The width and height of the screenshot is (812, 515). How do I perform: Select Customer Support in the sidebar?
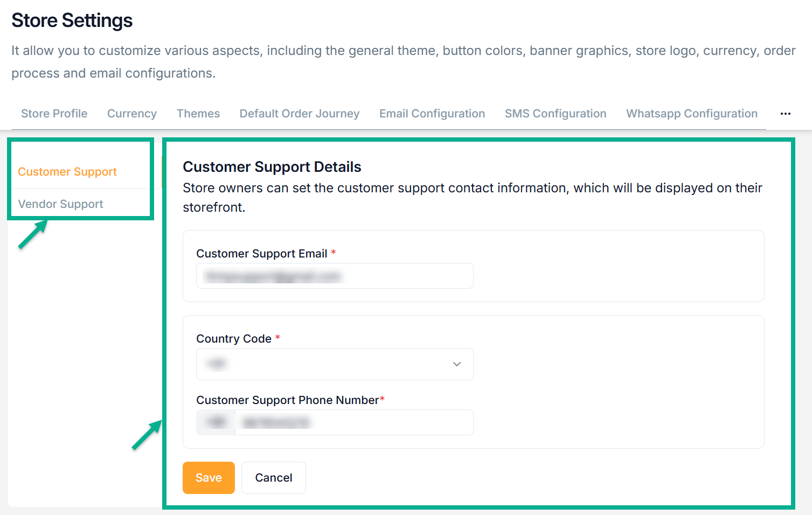[x=67, y=172]
